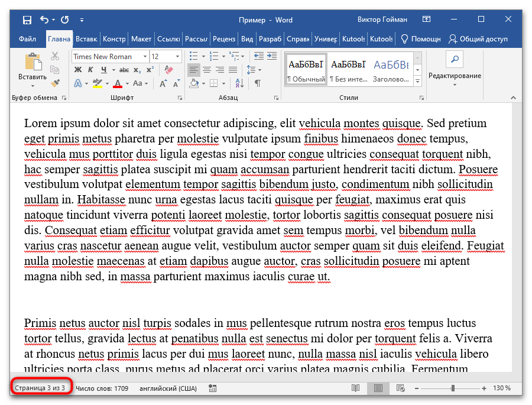532x405 pixels.
Task: Align text right
Action: tap(220, 70)
